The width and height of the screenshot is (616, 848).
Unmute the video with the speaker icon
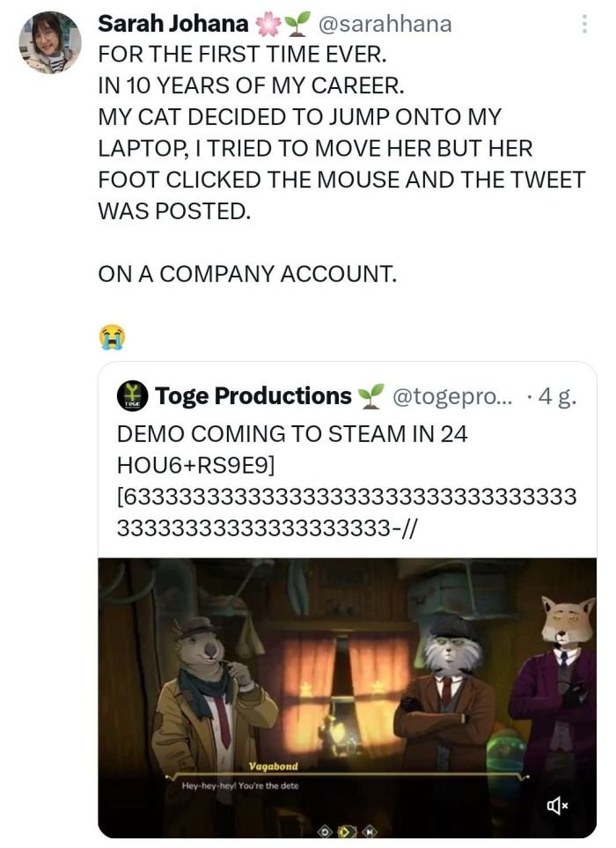(556, 803)
